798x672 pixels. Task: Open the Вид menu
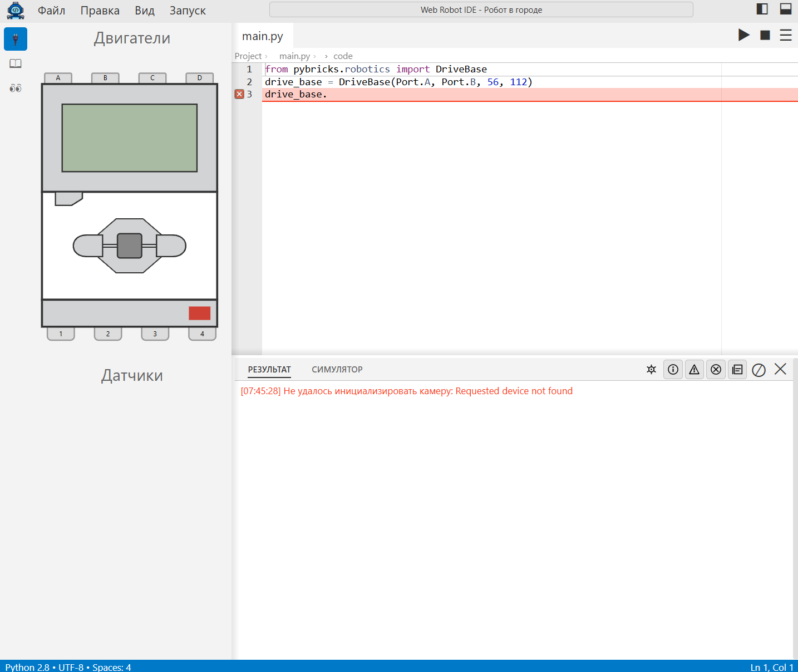[145, 11]
